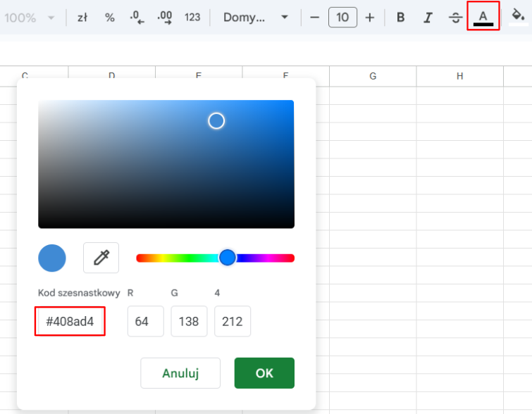Toggle strikethrough formatting
The width and height of the screenshot is (532, 414).
pyautogui.click(x=455, y=18)
